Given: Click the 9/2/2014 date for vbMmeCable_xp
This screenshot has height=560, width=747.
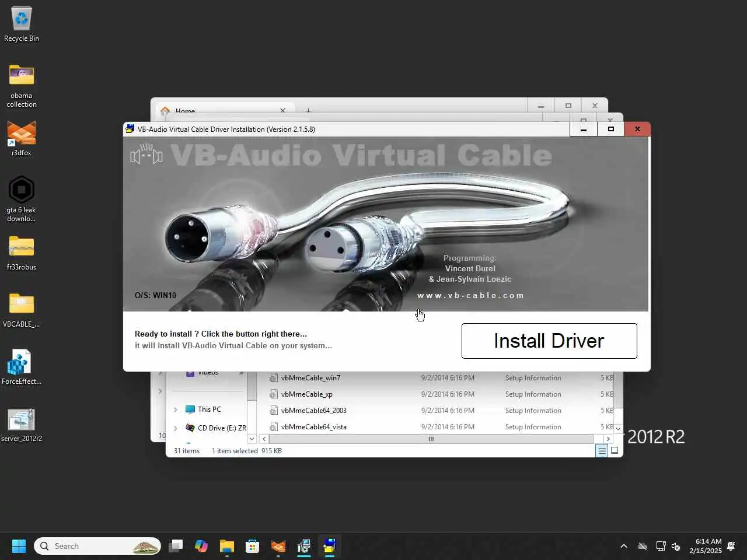Looking at the screenshot, I should tap(448, 394).
